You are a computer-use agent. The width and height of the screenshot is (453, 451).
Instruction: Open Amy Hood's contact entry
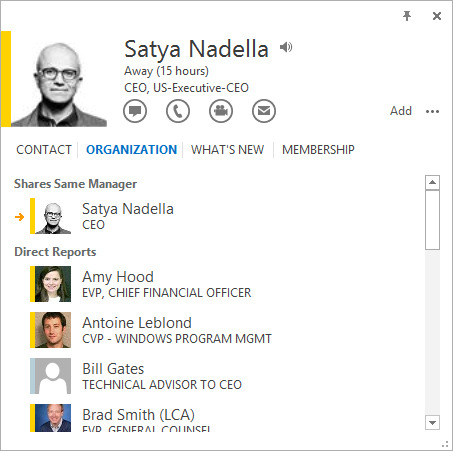click(213, 284)
